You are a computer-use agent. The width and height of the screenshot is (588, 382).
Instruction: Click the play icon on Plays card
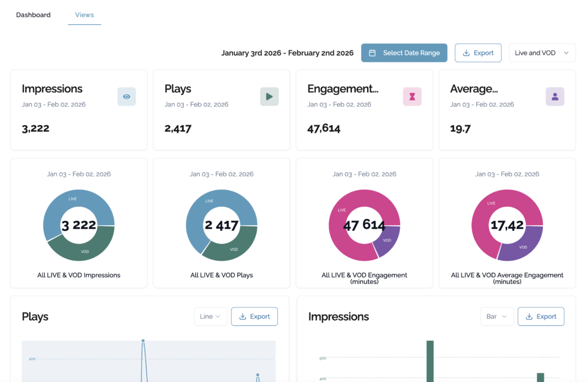(269, 97)
